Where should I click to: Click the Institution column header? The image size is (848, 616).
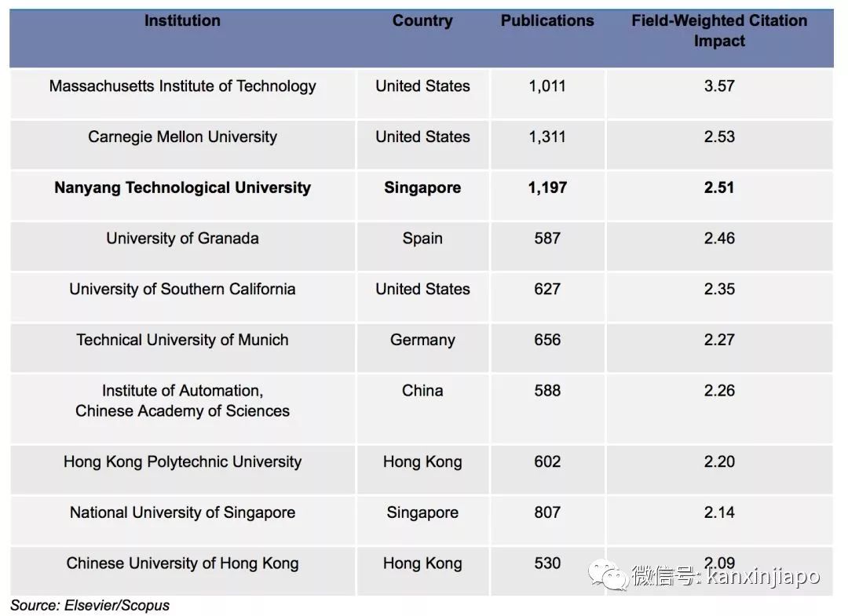coord(182,21)
